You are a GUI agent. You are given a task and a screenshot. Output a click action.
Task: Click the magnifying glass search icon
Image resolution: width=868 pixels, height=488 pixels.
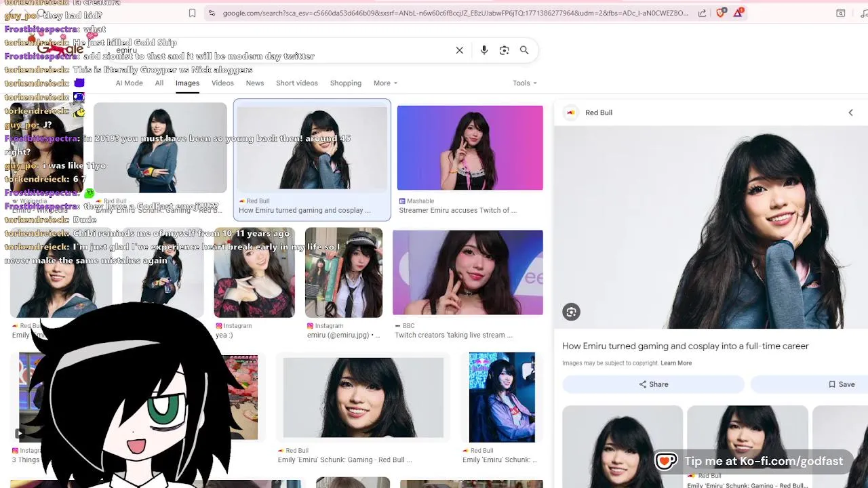524,50
